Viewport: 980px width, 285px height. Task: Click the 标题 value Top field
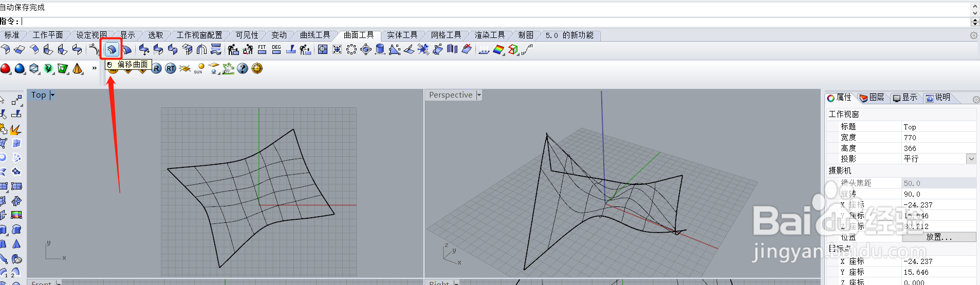(939, 127)
